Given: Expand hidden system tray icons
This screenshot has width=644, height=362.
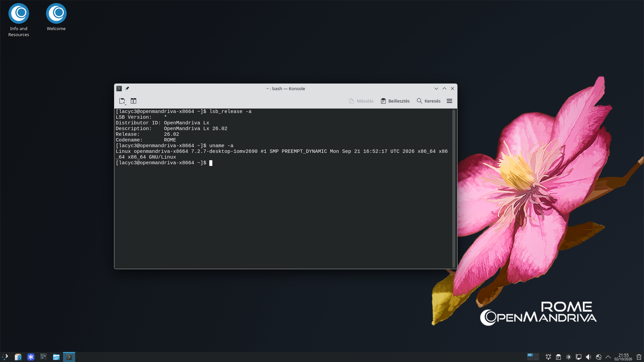Looking at the screenshot, I should pyautogui.click(x=608, y=357).
